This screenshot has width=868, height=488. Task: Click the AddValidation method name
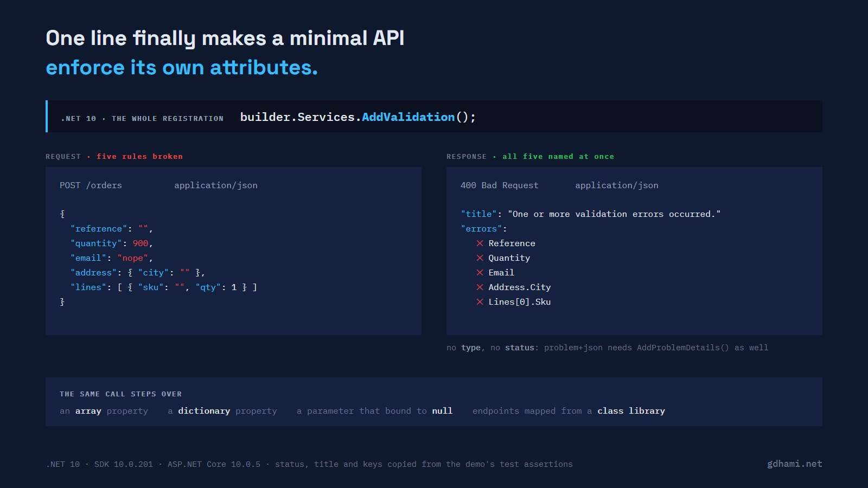point(408,117)
